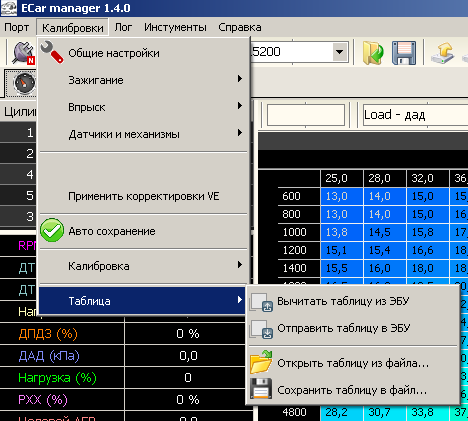Click the 600 RPM row header

(299, 196)
